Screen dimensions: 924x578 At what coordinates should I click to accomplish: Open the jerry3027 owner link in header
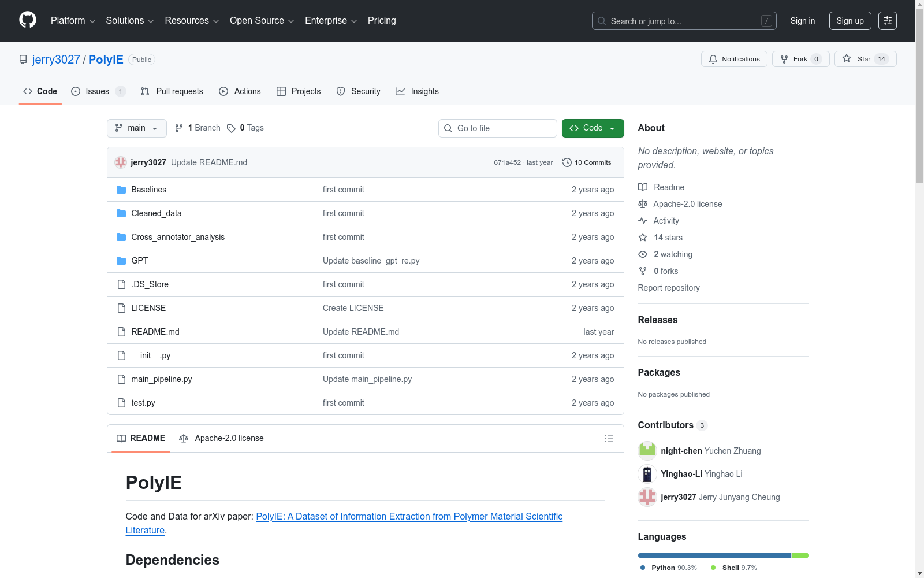point(56,60)
